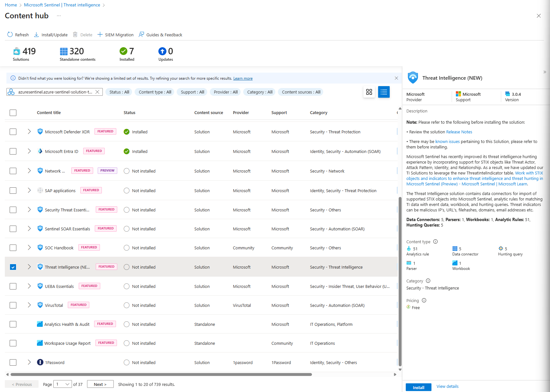Image resolution: width=550 pixels, height=392 pixels.
Task: Click the Pricing info icon
Action: point(424,300)
